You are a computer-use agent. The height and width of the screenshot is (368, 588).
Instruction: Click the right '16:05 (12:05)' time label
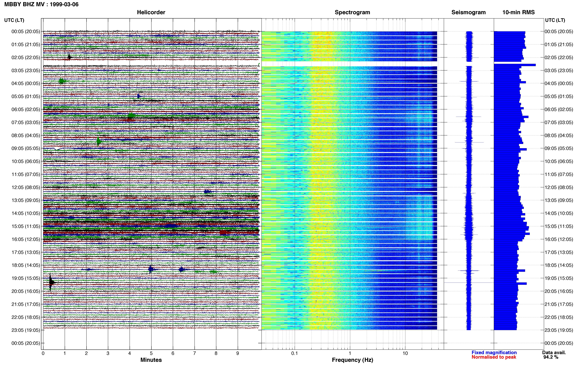pos(559,239)
